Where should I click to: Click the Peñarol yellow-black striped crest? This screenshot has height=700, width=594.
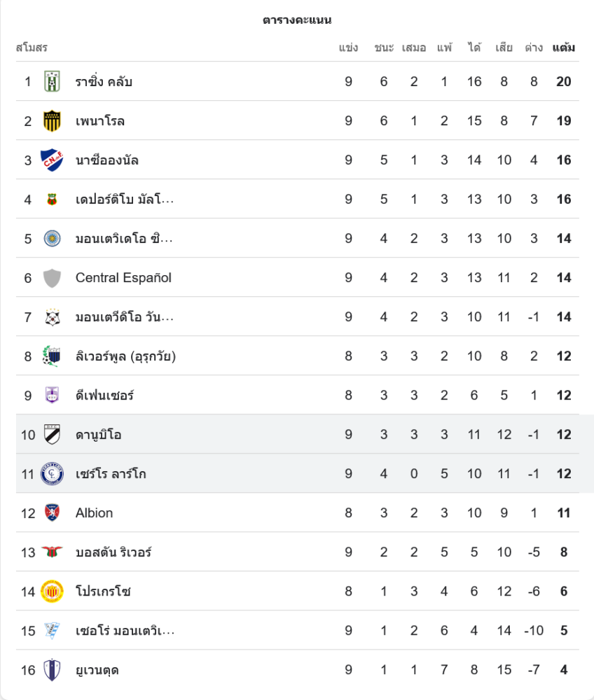(x=52, y=121)
